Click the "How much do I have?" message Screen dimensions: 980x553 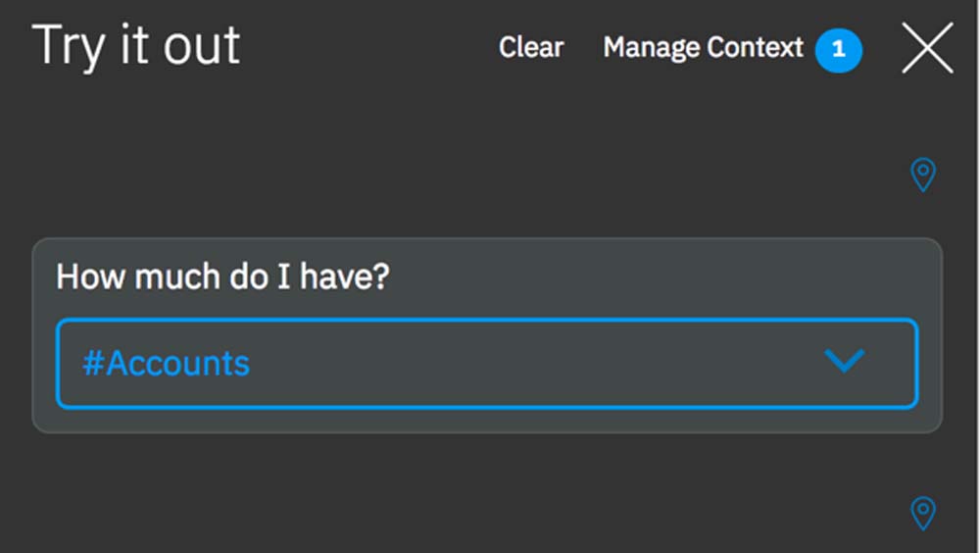(222, 277)
